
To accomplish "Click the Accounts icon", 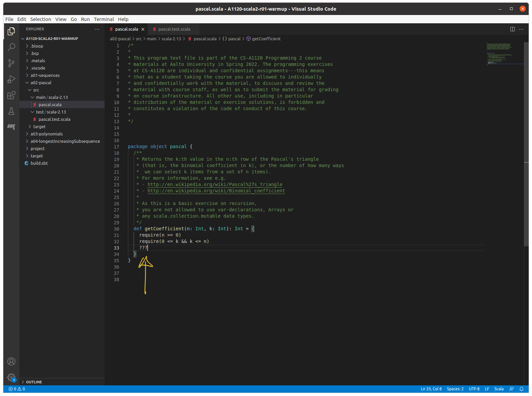I will (x=11, y=361).
